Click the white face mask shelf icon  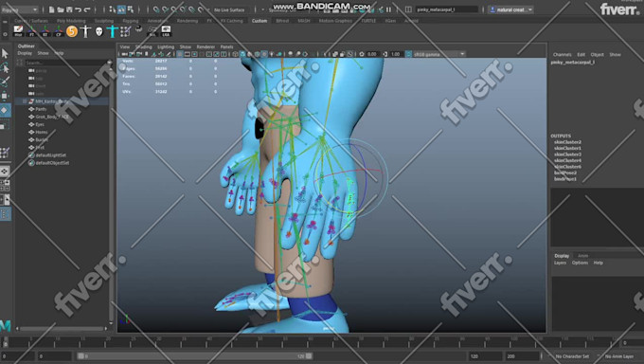pyautogui.click(x=99, y=31)
